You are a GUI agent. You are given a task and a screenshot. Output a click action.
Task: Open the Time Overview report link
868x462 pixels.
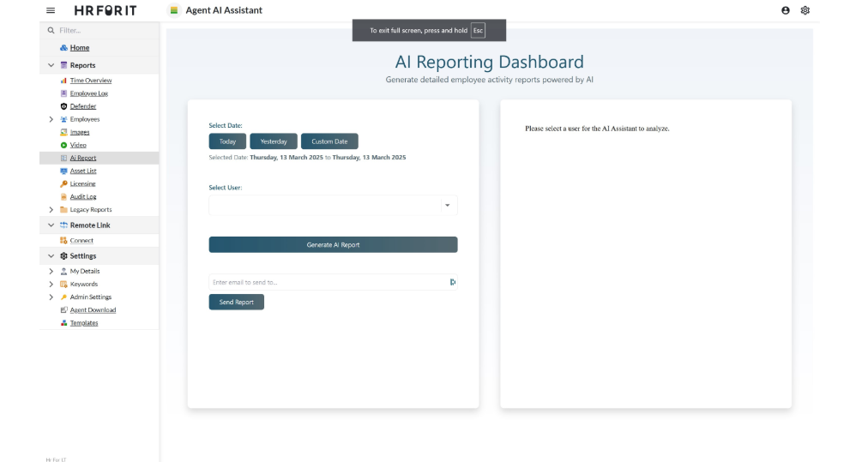point(91,81)
